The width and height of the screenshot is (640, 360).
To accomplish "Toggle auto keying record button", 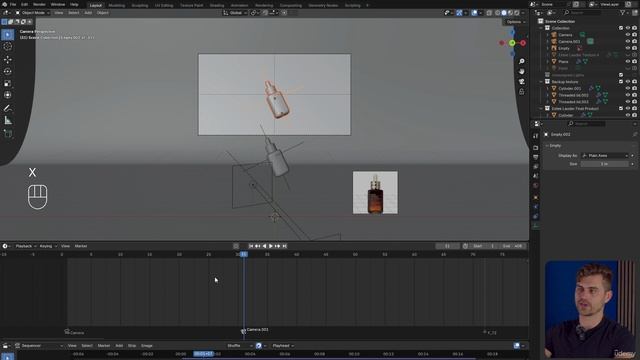I will click(236, 246).
